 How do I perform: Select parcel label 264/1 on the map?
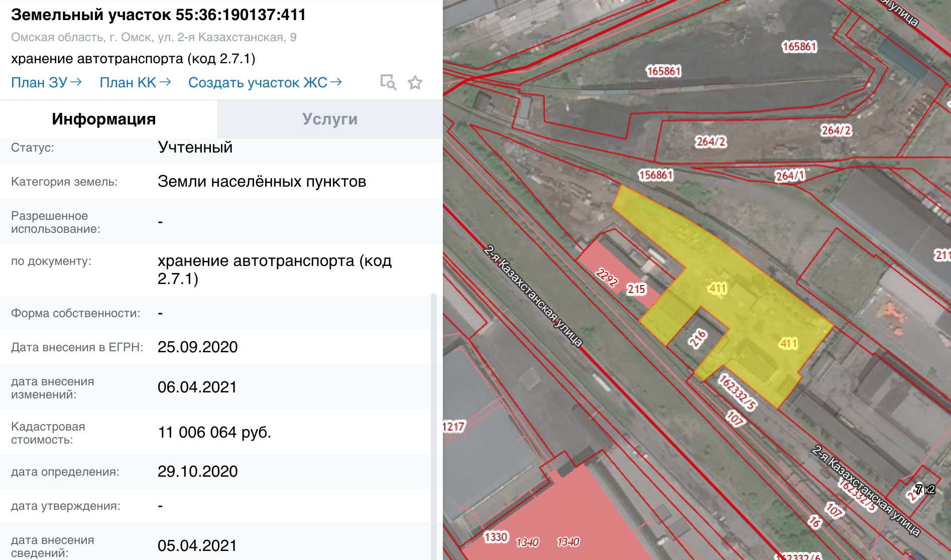[789, 176]
